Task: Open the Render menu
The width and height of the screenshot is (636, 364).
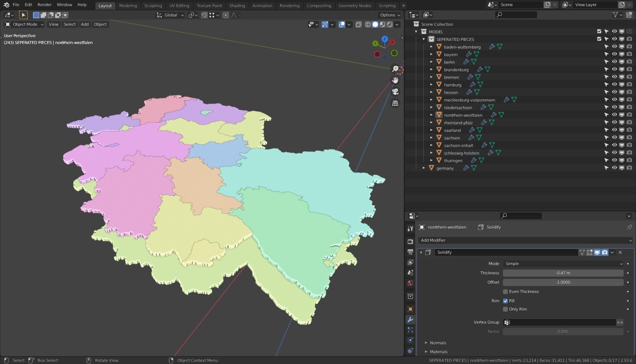Action: click(x=44, y=5)
